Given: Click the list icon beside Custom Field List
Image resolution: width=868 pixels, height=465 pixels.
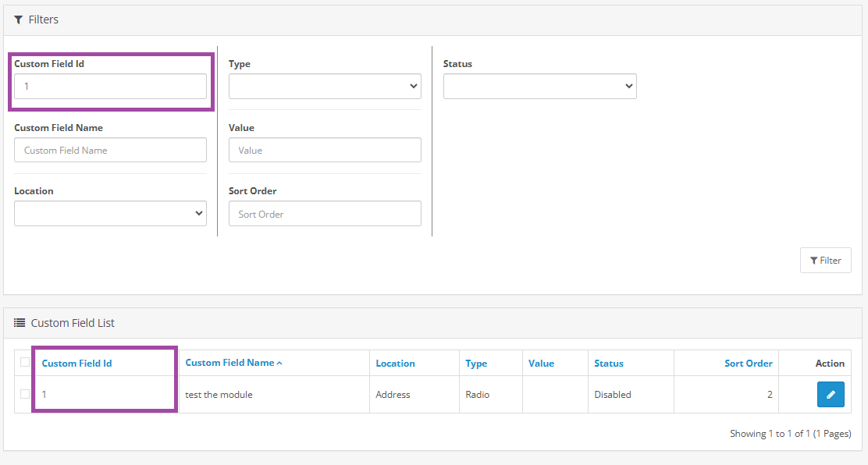Looking at the screenshot, I should coord(20,323).
